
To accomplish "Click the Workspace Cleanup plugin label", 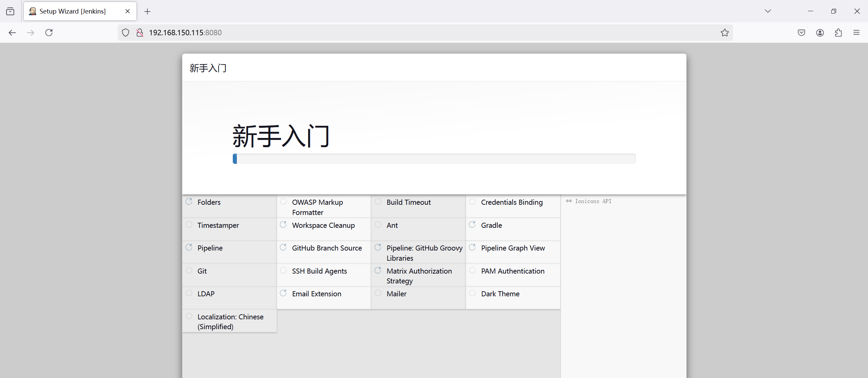I will click(x=323, y=225).
